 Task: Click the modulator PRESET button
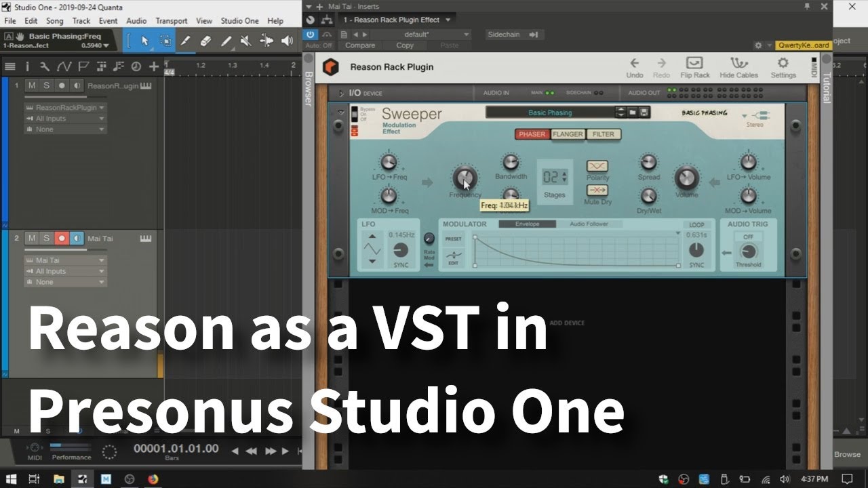(x=453, y=239)
